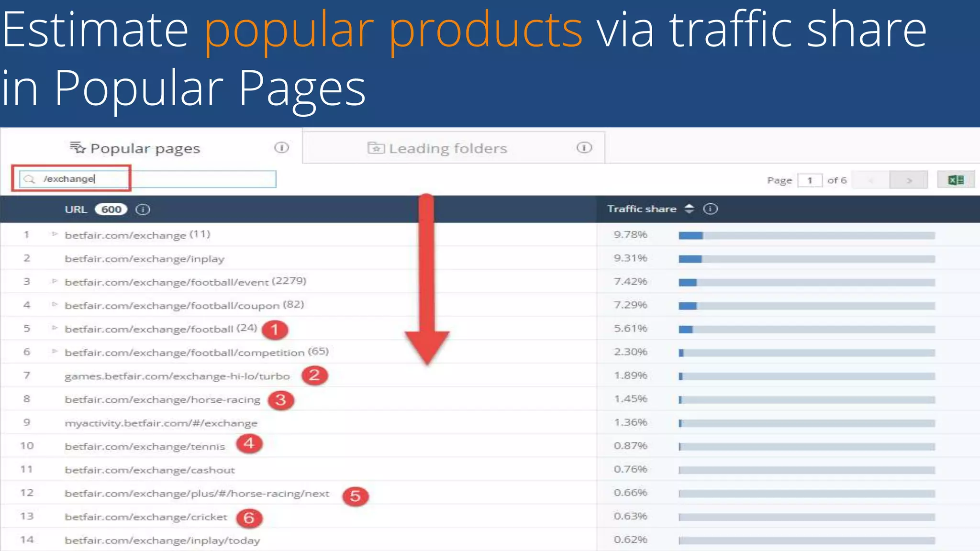The image size is (980, 551).
Task: Open betfair.com/exchange/inplay/today link
Action: click(162, 540)
